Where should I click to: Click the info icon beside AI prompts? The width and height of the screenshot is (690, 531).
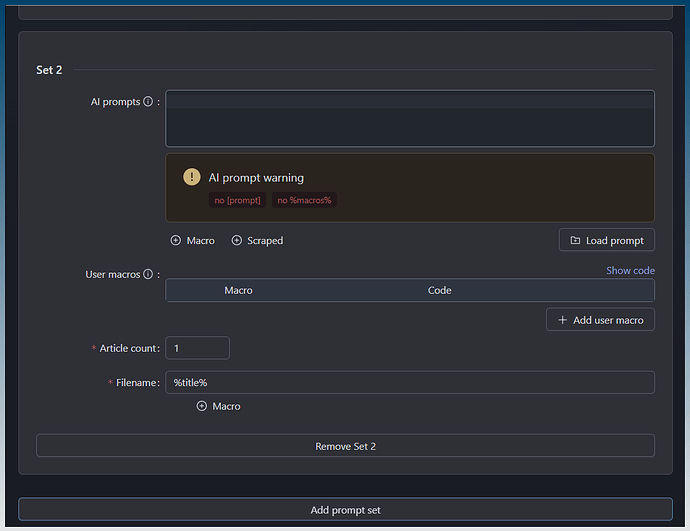[148, 102]
